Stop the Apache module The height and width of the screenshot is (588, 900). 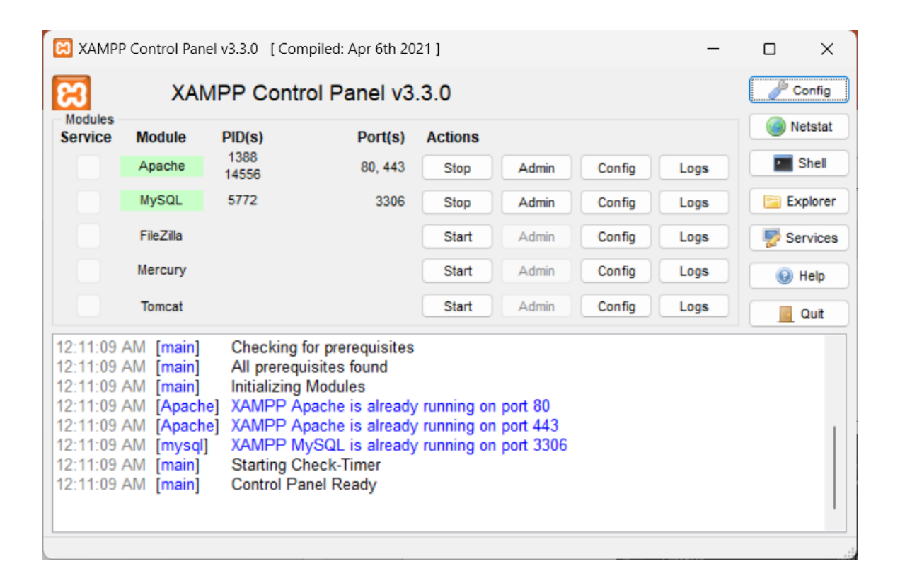click(457, 168)
